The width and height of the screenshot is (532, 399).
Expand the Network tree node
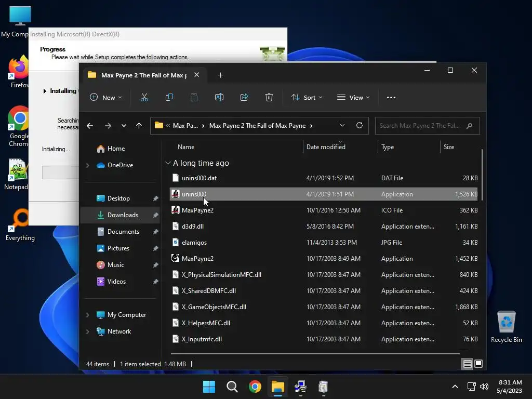click(87, 331)
